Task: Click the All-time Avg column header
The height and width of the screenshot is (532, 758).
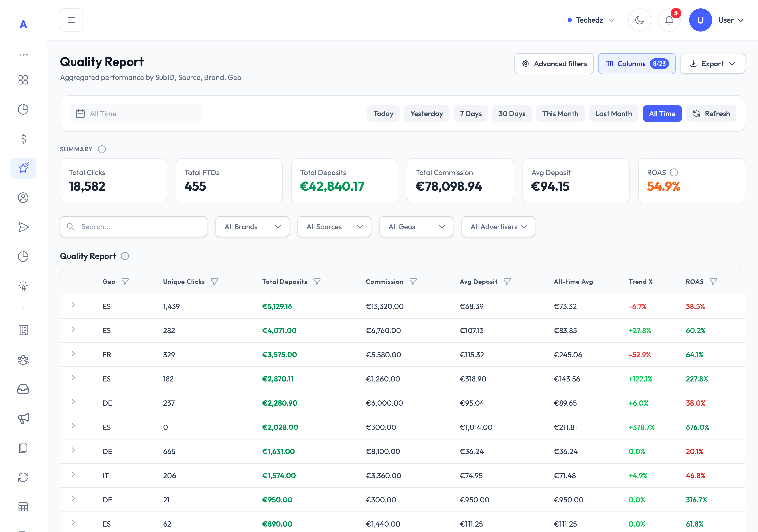Action: tap(573, 282)
